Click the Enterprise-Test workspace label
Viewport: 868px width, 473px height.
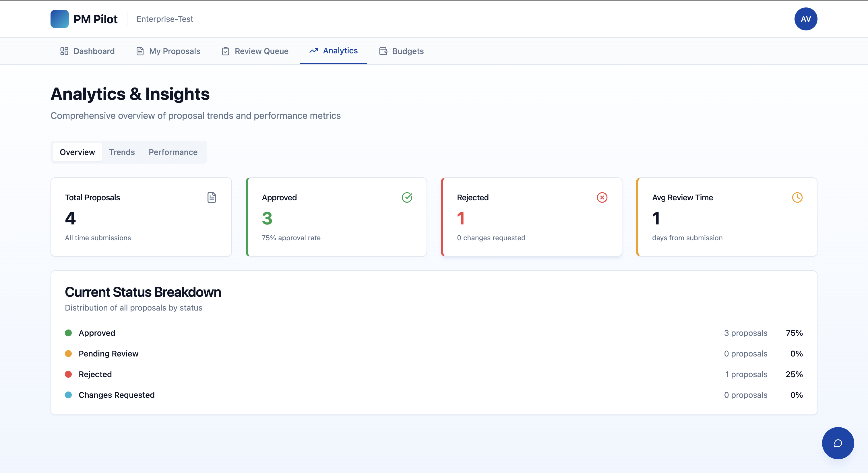165,19
